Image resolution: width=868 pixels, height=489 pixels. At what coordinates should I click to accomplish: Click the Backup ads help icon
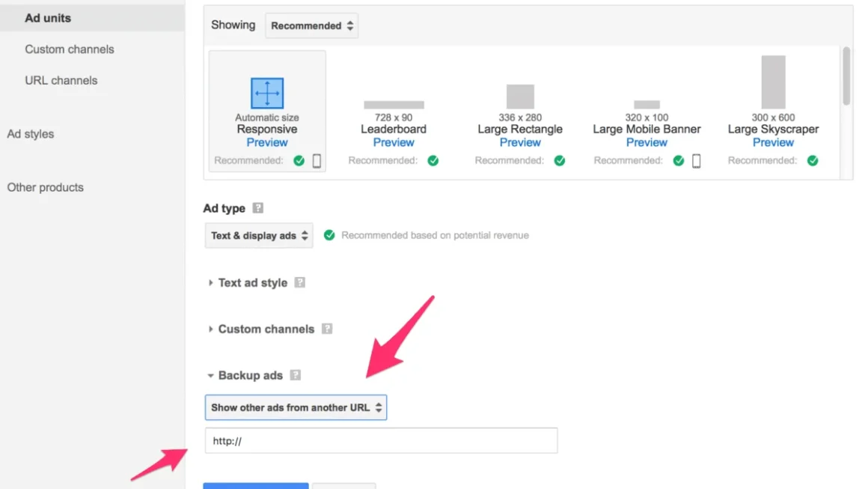[296, 375]
